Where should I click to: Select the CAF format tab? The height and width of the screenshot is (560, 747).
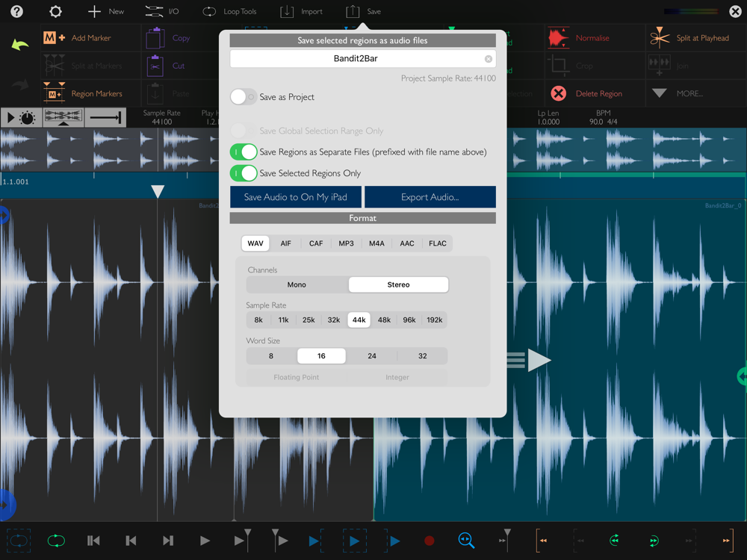point(316,243)
